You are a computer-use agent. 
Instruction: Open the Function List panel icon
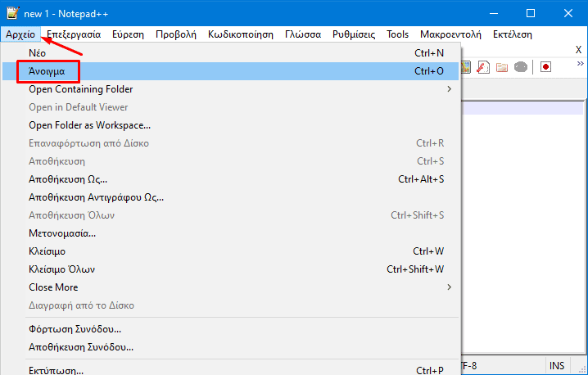483,67
